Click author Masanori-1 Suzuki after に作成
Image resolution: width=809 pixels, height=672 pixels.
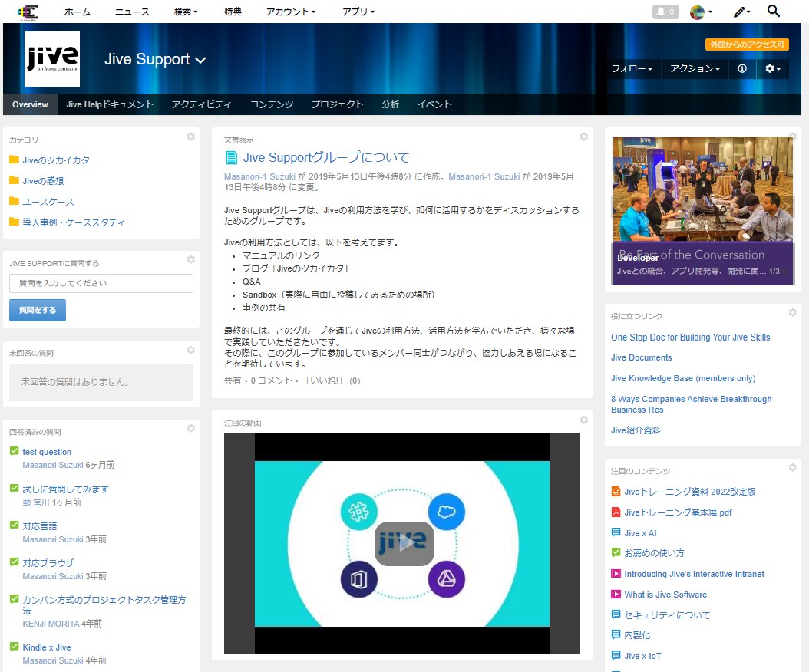[x=484, y=176]
